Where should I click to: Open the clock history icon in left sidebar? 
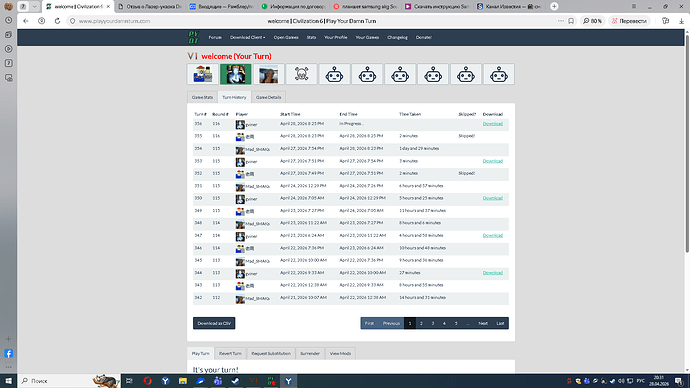tap(8, 20)
